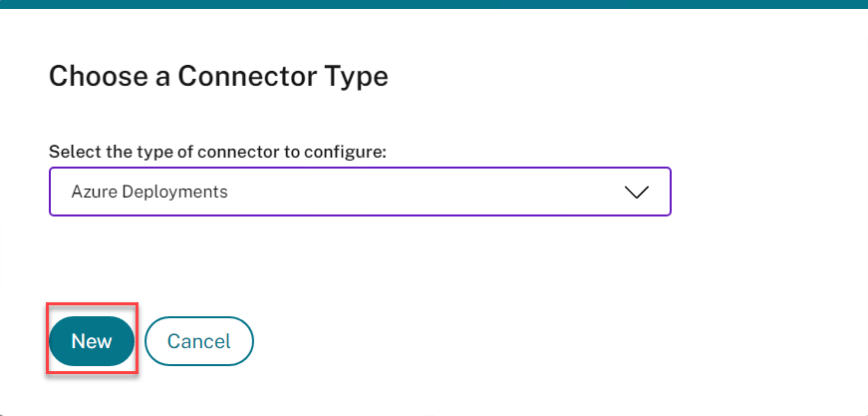Click blank space right of the Cancel button
The height and width of the screenshot is (416, 868).
point(498,341)
